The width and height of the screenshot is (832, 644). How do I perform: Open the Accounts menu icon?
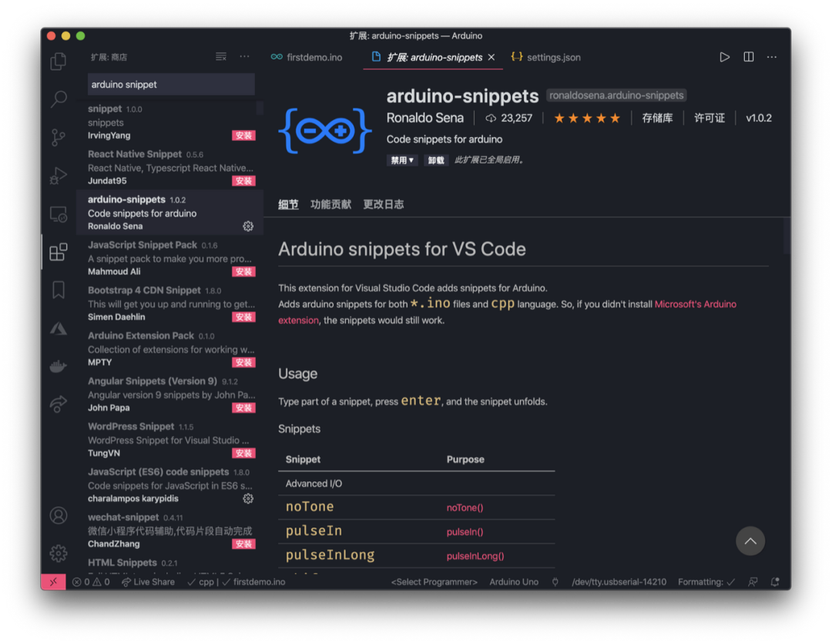point(59,515)
